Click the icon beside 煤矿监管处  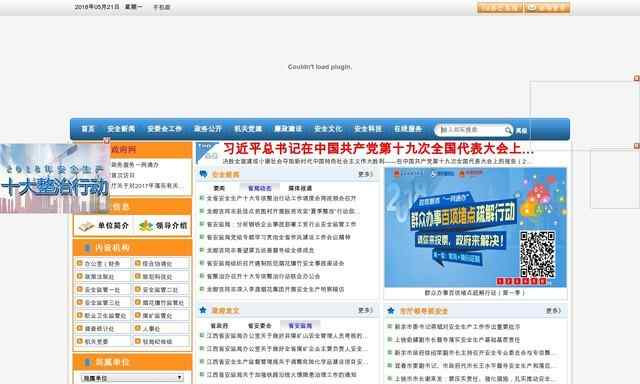tap(138, 315)
